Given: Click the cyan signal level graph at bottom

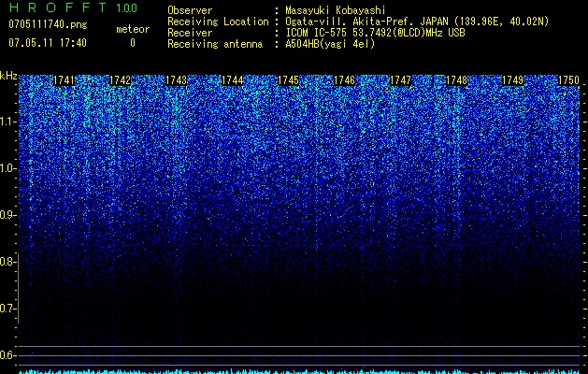Looking at the screenshot, I should (x=300, y=371).
